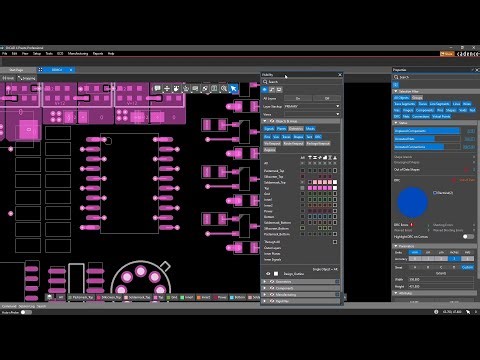
Task: Expand the Geometries section
Action: click(265, 282)
